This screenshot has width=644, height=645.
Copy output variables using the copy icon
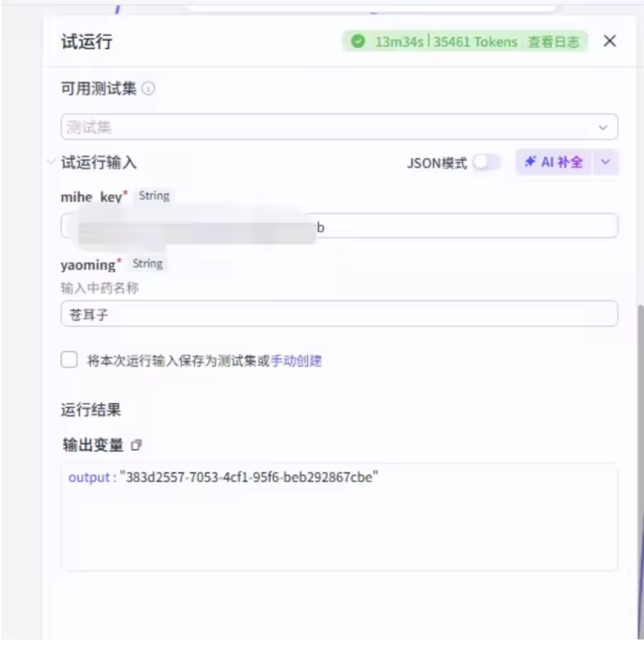136,445
